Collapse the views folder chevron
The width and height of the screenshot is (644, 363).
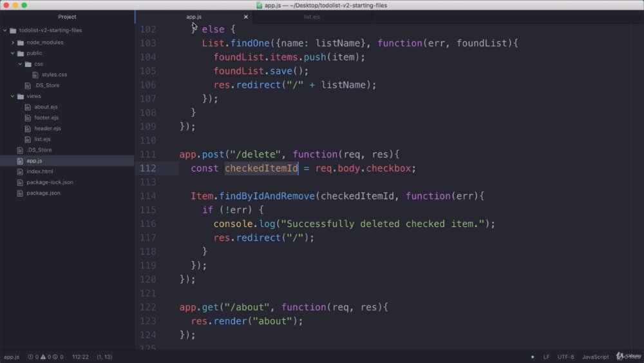click(13, 96)
